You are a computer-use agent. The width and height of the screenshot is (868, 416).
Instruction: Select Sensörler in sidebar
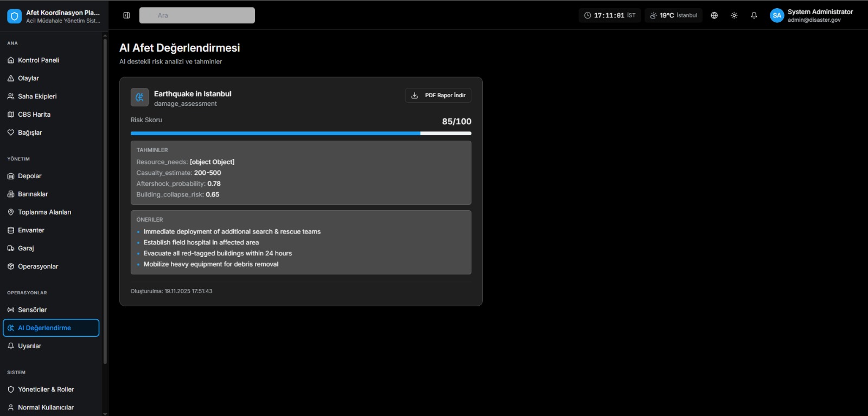coord(32,310)
